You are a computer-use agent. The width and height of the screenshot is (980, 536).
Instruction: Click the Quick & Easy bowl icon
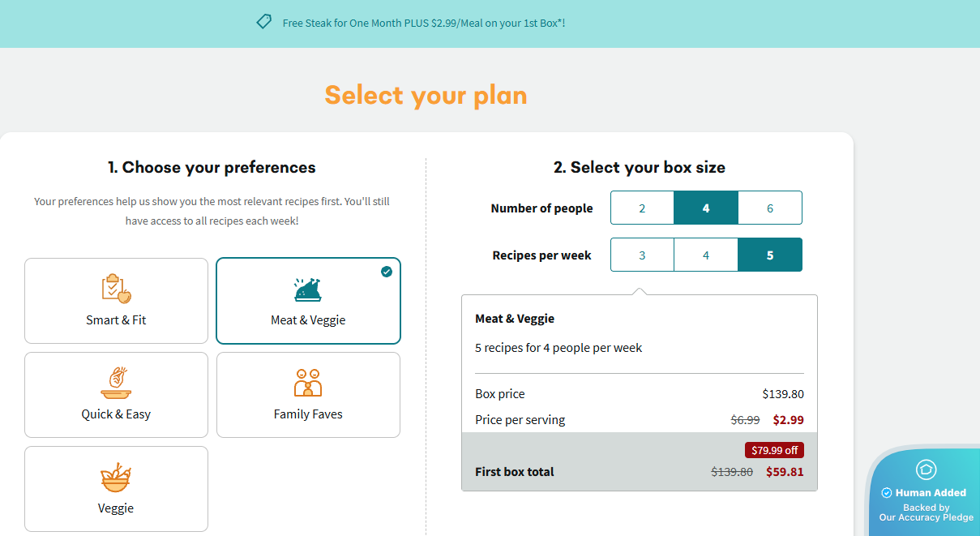pyautogui.click(x=116, y=383)
